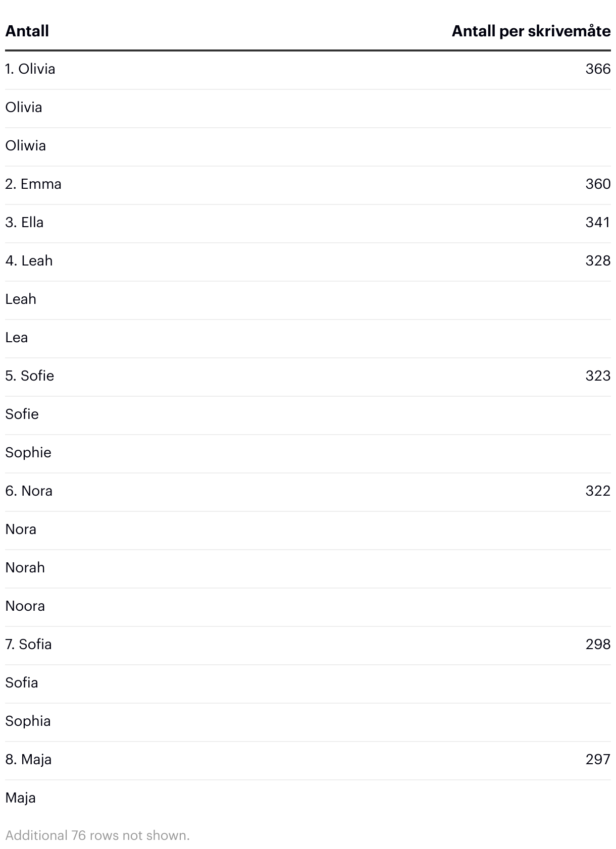Click the "Antall per skrivemåte" column header

click(x=531, y=31)
